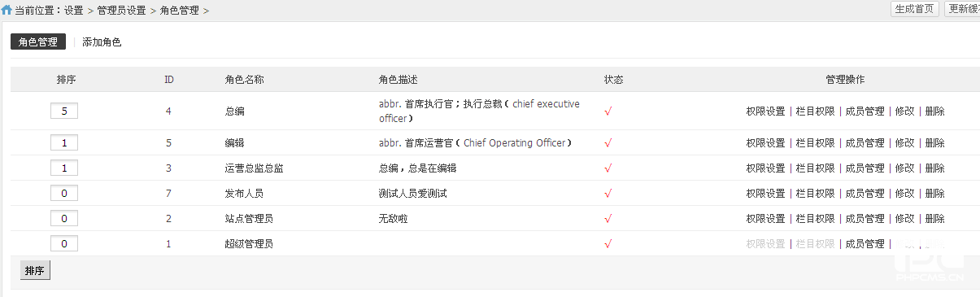Click the 排序 button below the table
This screenshot has width=980, height=297.
(x=35, y=271)
